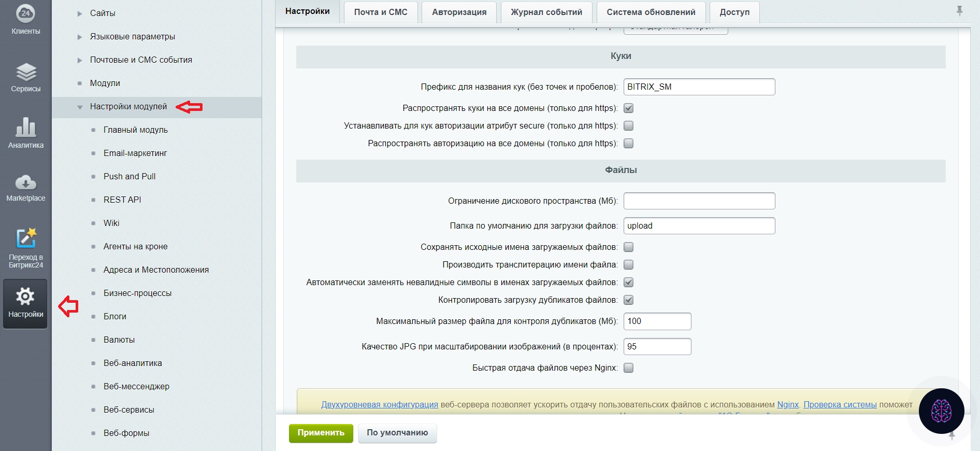
Task: Enable Сохранять исходные имена загружаемых файлов
Action: click(x=628, y=247)
